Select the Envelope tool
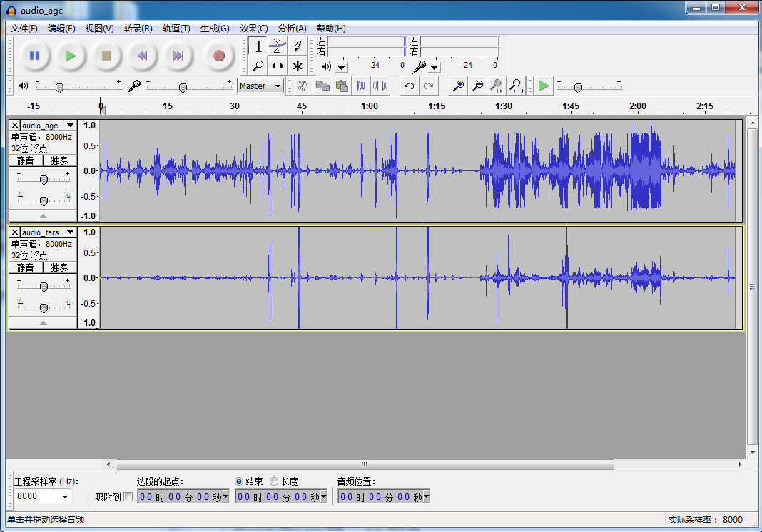 point(278,46)
